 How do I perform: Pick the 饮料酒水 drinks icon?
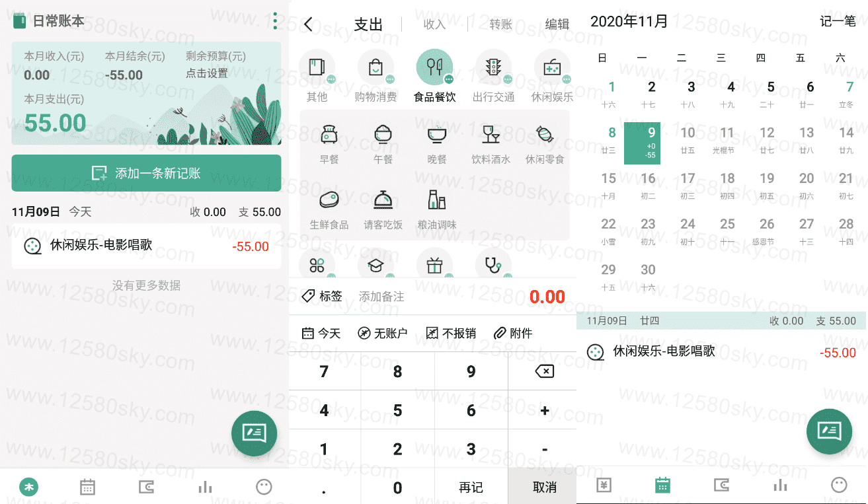pyautogui.click(x=491, y=135)
